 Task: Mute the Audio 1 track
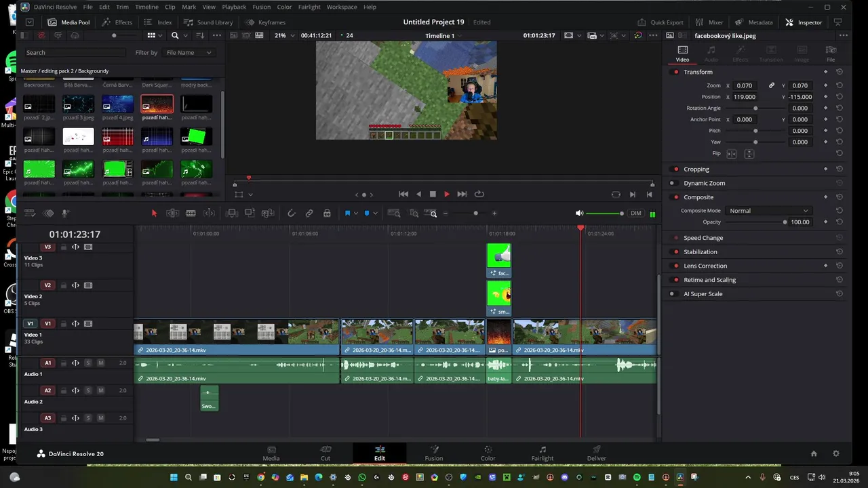[100, 363]
